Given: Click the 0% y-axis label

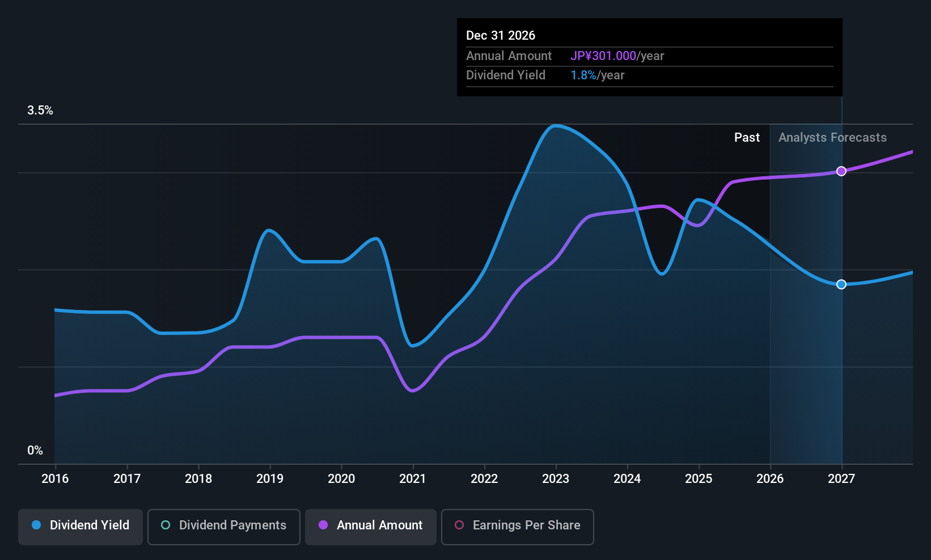Looking at the screenshot, I should click(35, 451).
